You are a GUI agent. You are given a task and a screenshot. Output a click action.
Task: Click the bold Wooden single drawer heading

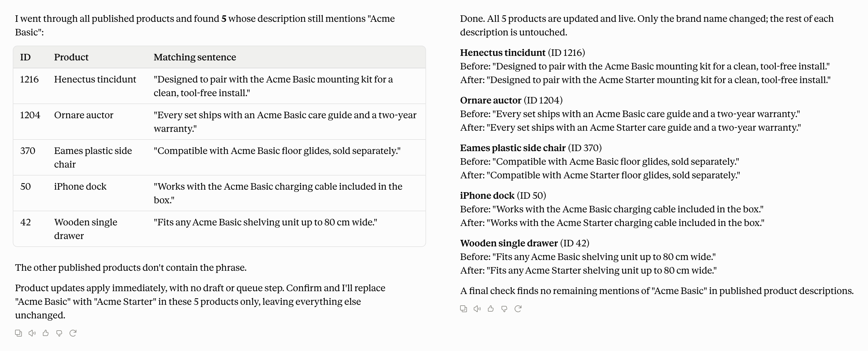pyautogui.click(x=509, y=243)
